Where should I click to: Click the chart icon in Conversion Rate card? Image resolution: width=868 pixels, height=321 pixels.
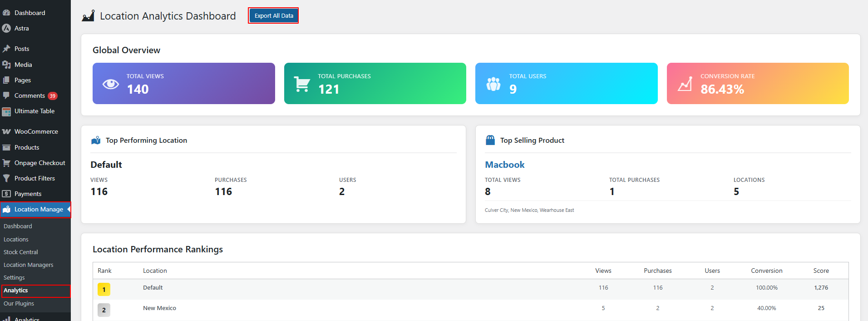tap(685, 84)
